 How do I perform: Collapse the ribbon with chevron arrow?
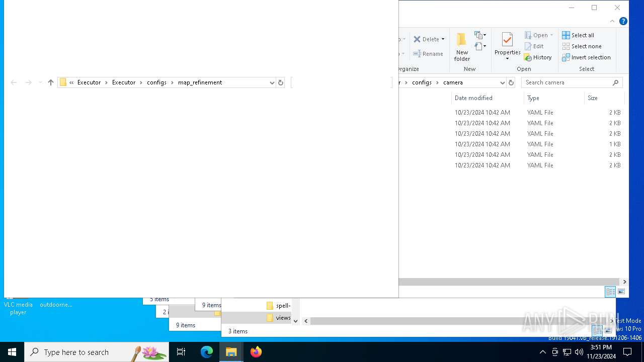tap(612, 21)
